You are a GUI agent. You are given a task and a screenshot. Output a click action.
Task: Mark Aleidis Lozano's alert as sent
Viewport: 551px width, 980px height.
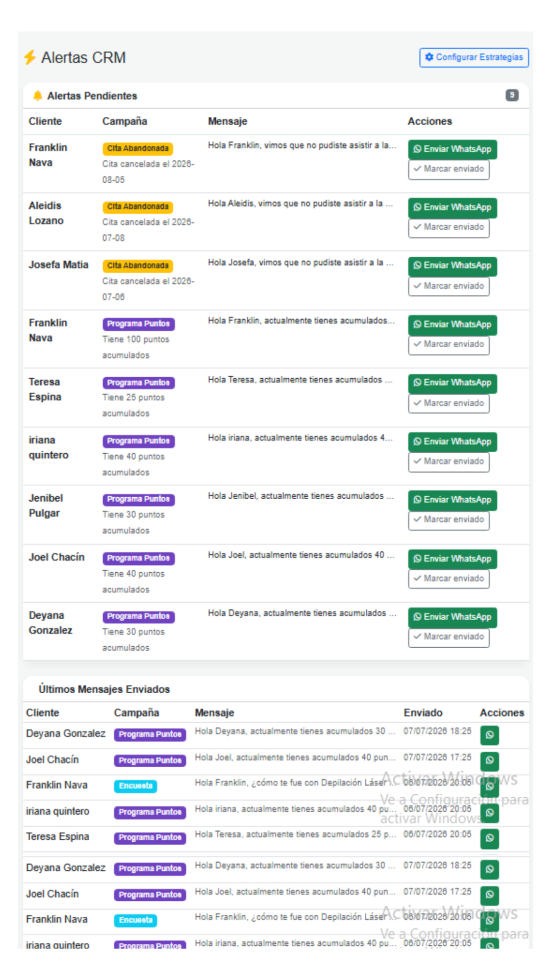point(449,227)
